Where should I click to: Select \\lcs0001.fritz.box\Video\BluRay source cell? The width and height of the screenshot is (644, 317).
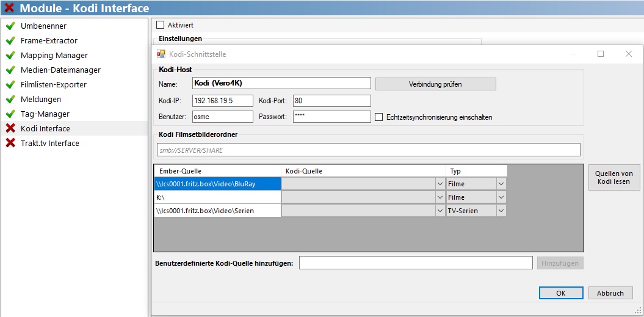point(218,184)
